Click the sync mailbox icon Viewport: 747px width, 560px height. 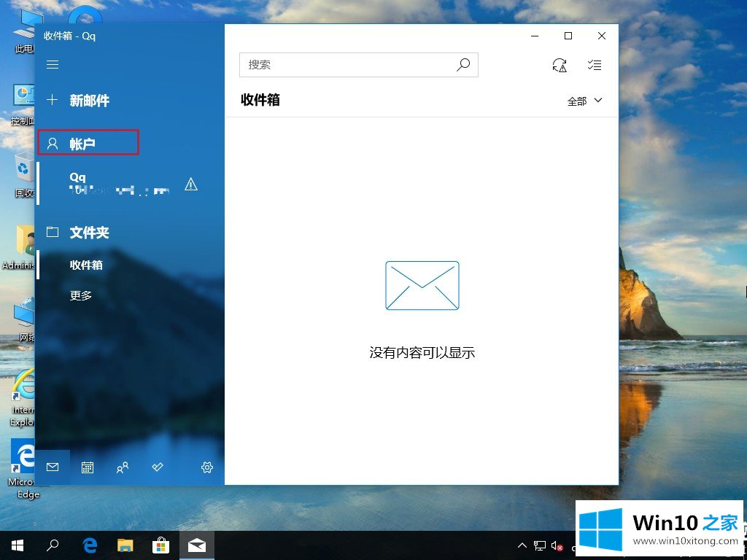pyautogui.click(x=560, y=65)
